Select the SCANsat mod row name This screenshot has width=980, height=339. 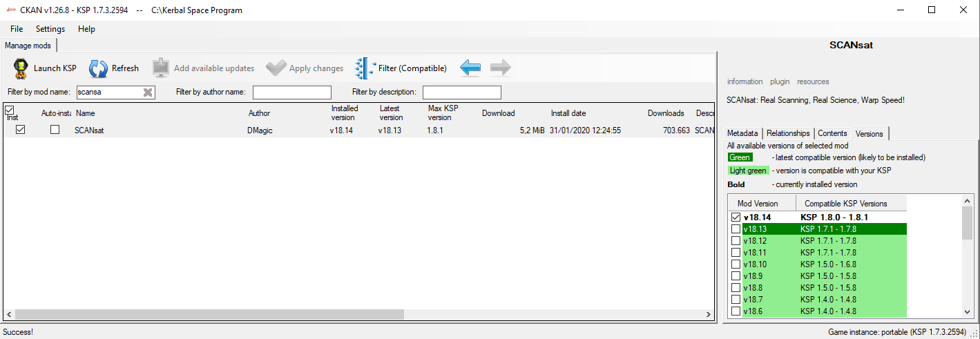tap(89, 130)
